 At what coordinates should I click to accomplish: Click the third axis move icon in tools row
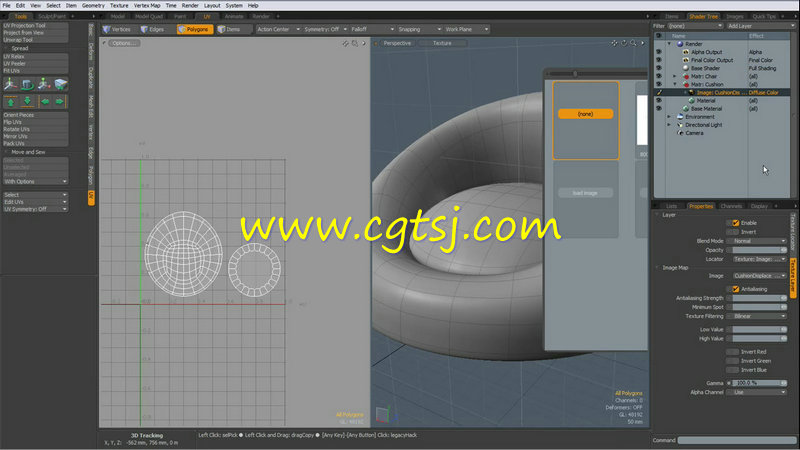pyautogui.click(x=44, y=84)
